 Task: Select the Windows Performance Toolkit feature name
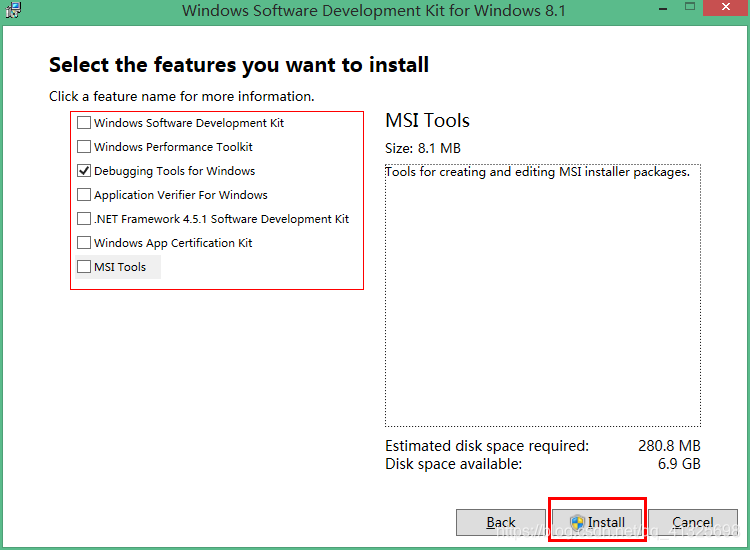click(173, 147)
